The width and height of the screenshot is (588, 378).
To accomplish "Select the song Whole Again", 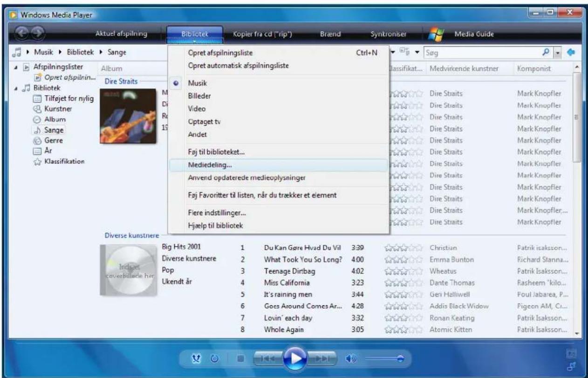I will click(283, 330).
